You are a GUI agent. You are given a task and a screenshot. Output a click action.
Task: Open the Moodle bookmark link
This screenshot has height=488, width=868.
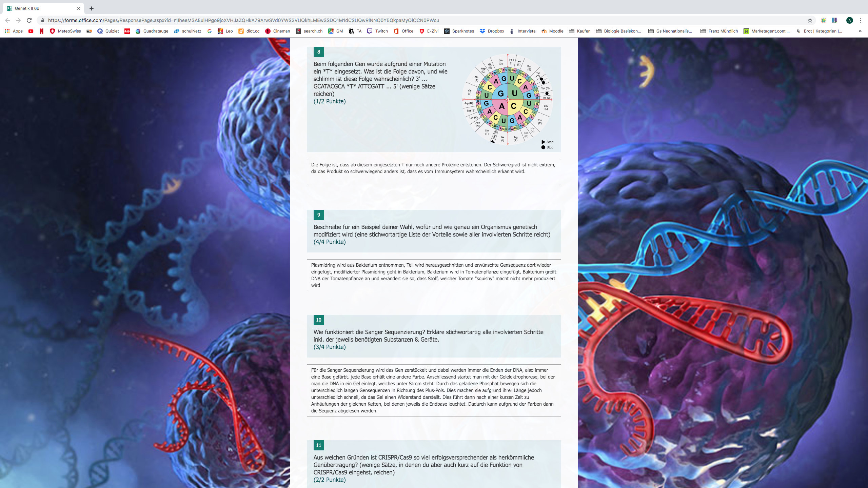[x=552, y=31]
